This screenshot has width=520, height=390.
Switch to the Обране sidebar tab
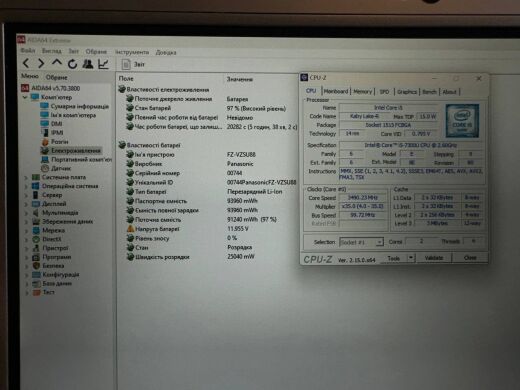[x=56, y=77]
